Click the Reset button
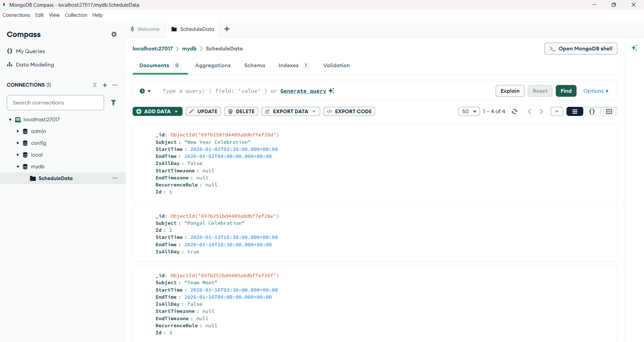644x342 pixels. pos(540,91)
